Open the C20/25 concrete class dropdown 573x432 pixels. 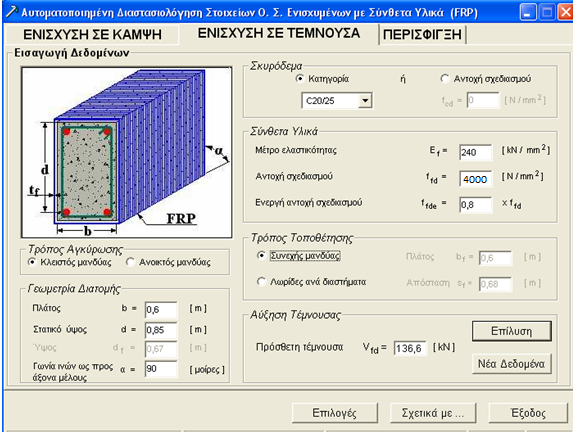coord(365,101)
